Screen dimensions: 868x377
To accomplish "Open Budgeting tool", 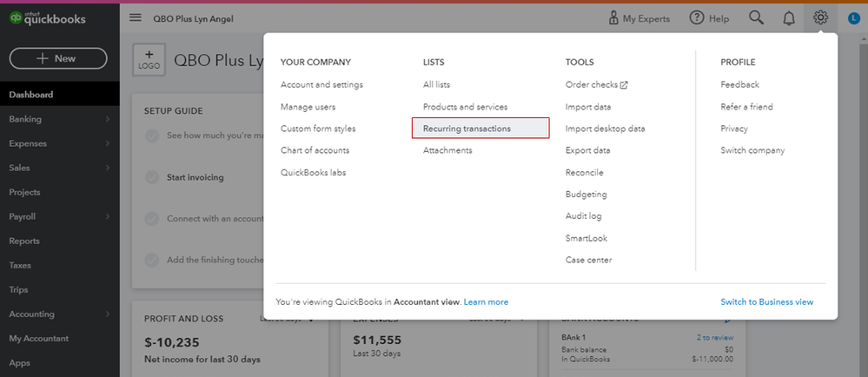I will (586, 195).
